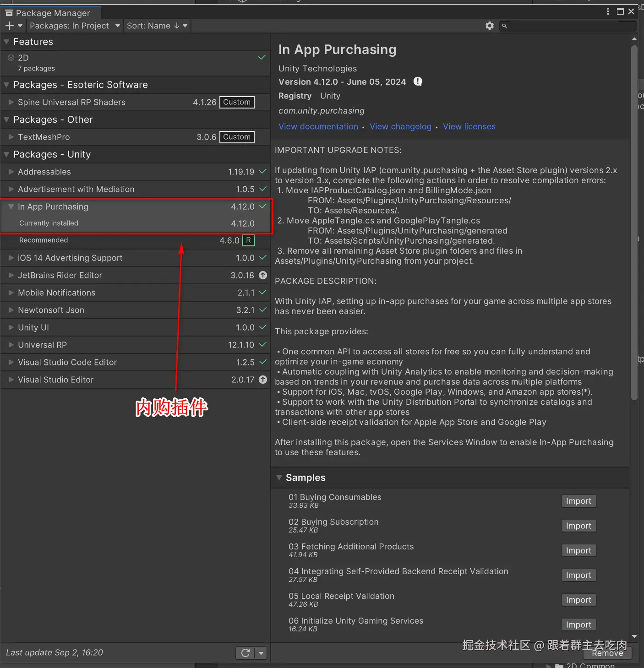Click Universal RP installed checkmark

pyautogui.click(x=263, y=345)
